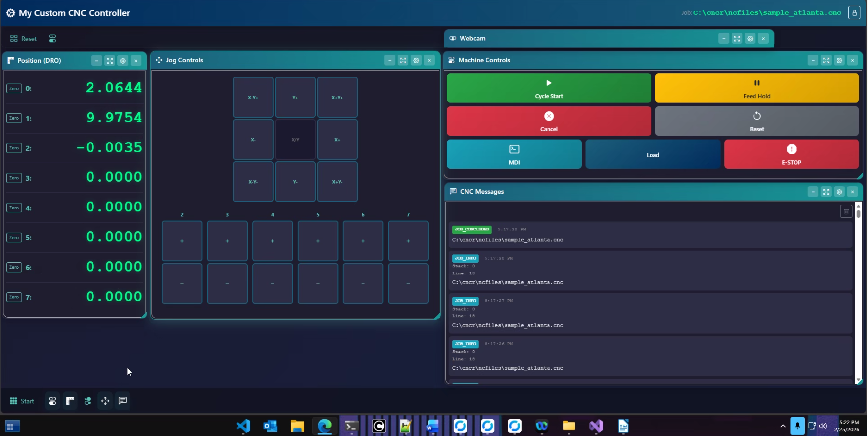Open Machine Controls settings gear
Viewport: 868px width, 439px height.
[839, 61]
